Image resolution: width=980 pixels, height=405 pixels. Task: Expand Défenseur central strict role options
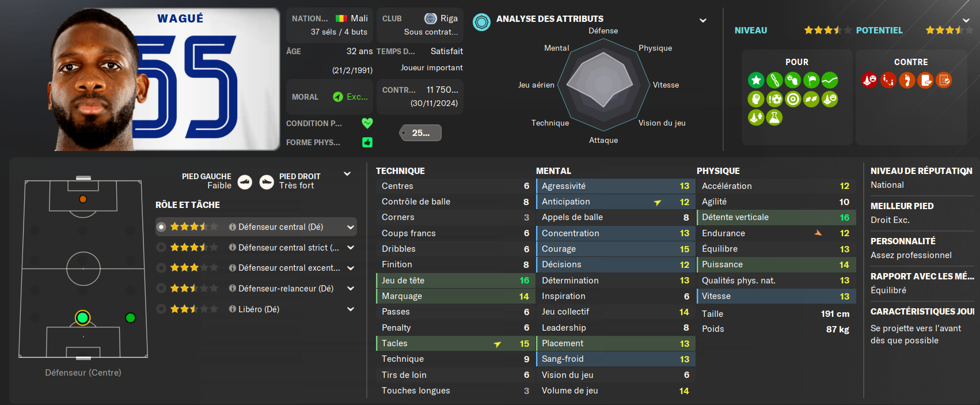point(351,248)
